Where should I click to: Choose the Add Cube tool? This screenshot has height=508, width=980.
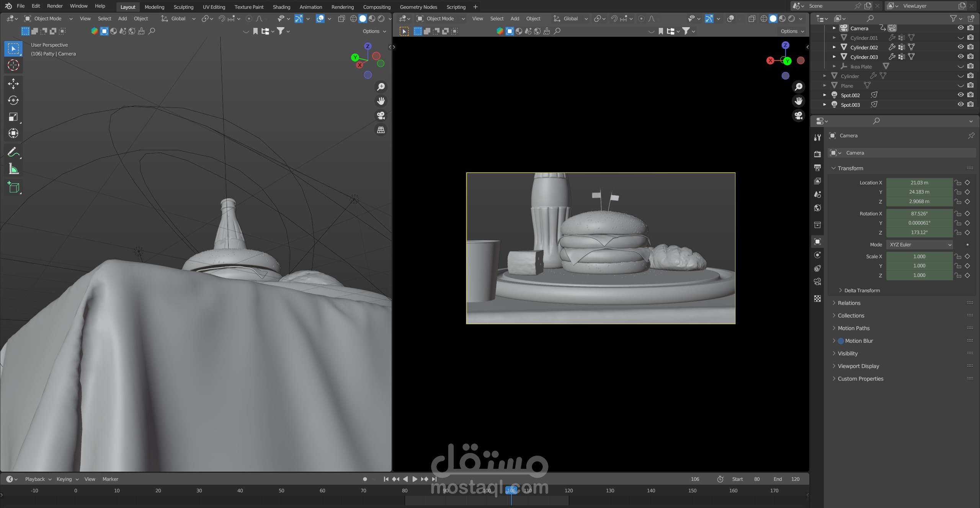(x=13, y=187)
